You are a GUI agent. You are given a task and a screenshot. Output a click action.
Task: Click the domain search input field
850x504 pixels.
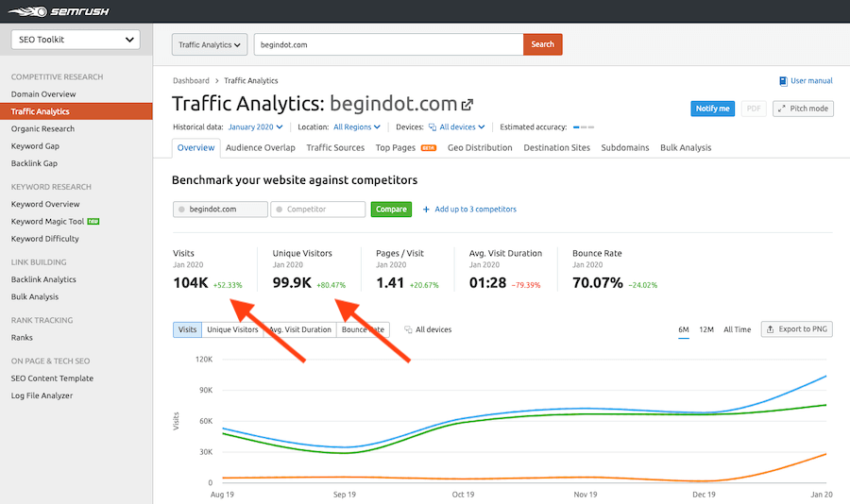(x=389, y=44)
